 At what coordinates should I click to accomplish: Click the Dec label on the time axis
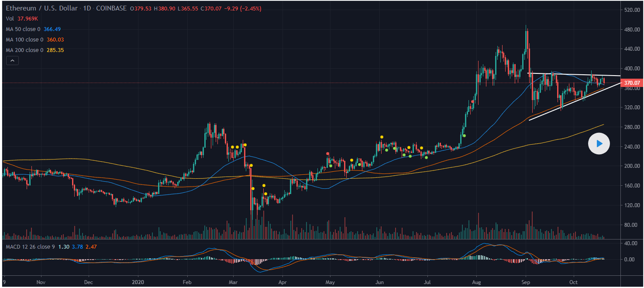coord(88,282)
